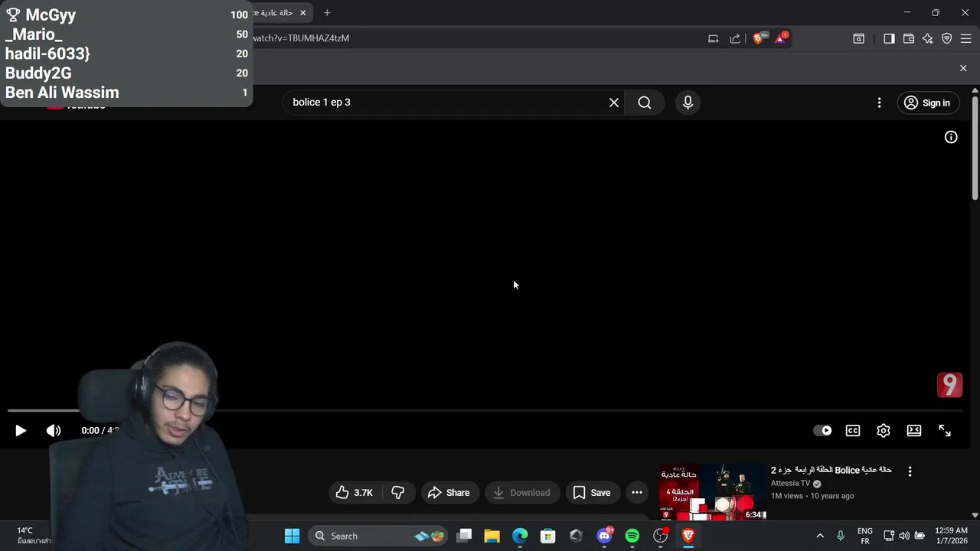Viewport: 980px width, 551px height.
Task: Search with your voice microphone button
Action: 688,103
